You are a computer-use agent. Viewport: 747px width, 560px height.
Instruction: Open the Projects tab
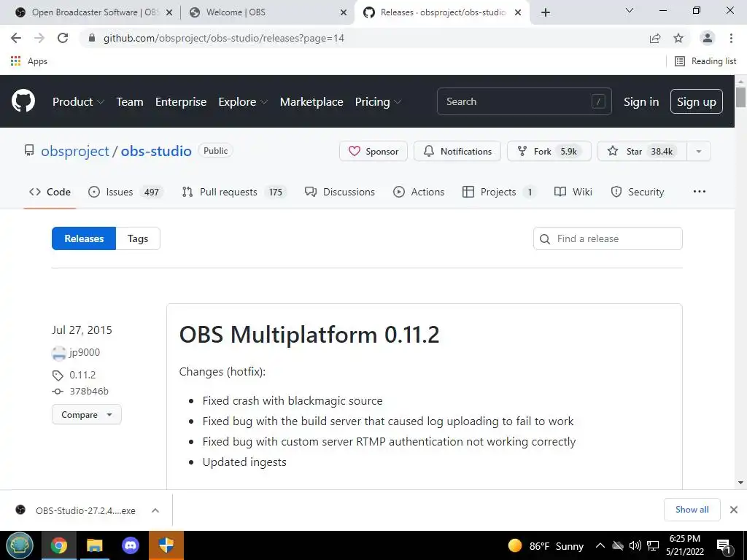[x=499, y=192]
